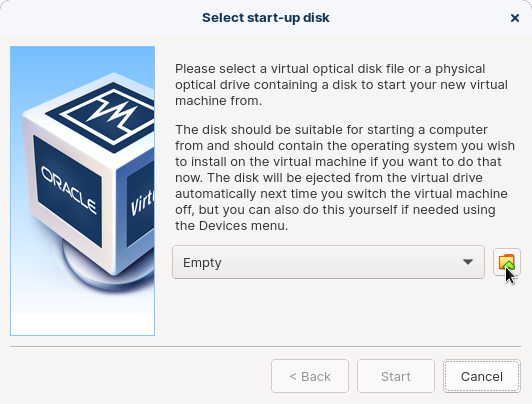Click the horizontal separator above the buttons
Image resolution: width=532 pixels, height=404 pixels.
point(265,346)
